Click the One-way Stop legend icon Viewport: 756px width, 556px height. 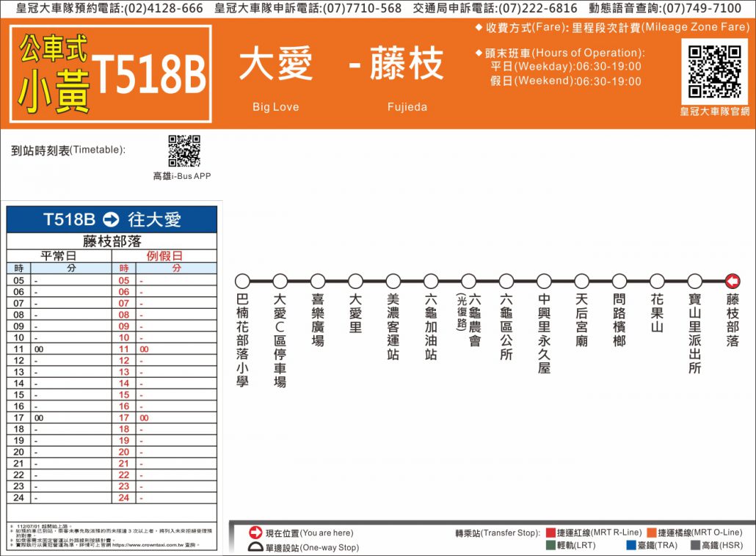click(x=255, y=546)
